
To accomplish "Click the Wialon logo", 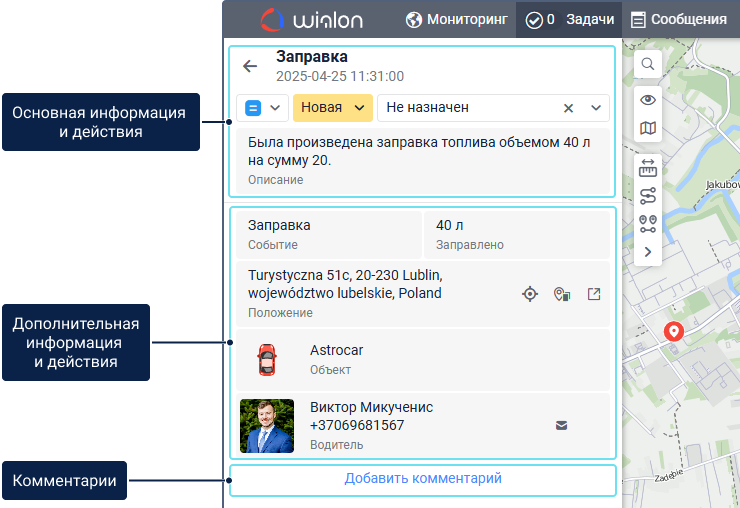I will pos(311,20).
